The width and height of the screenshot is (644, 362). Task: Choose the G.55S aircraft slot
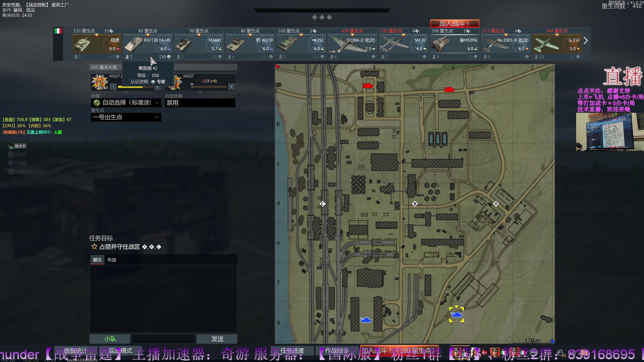point(557,44)
